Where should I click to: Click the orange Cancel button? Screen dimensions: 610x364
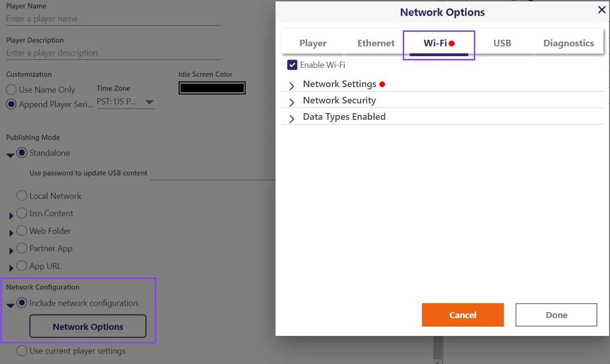pyautogui.click(x=463, y=315)
